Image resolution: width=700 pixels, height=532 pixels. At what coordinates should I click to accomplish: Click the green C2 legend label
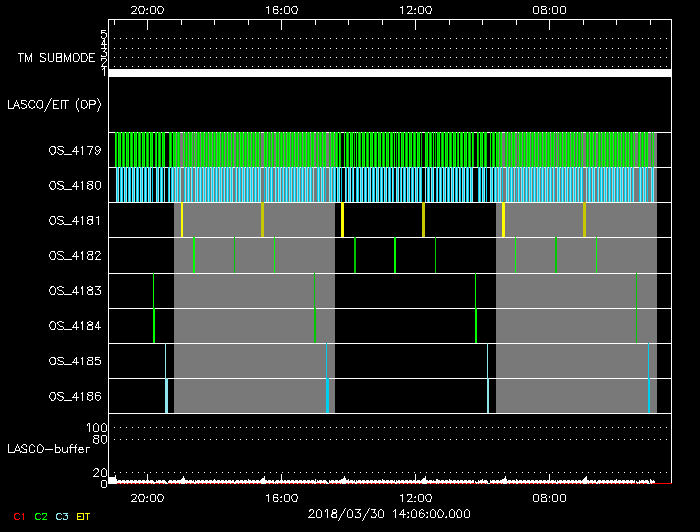coord(40,516)
